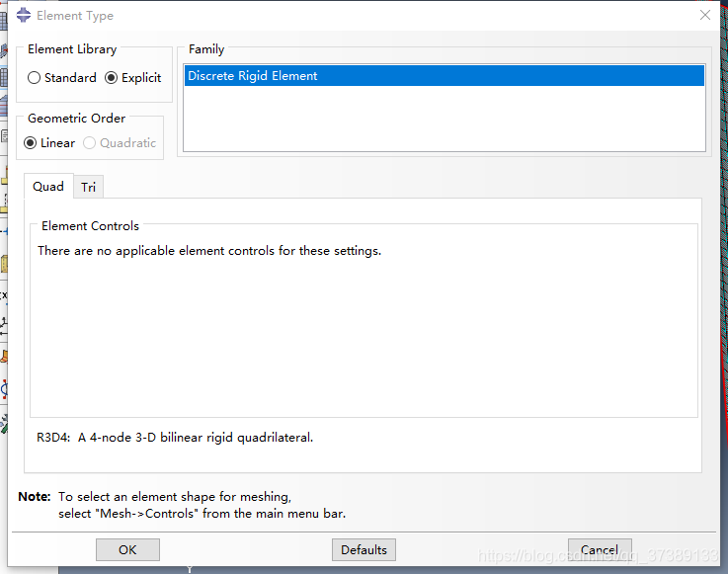This screenshot has width=728, height=574.
Task: Choose the Explicit element library option
Action: pos(111,78)
